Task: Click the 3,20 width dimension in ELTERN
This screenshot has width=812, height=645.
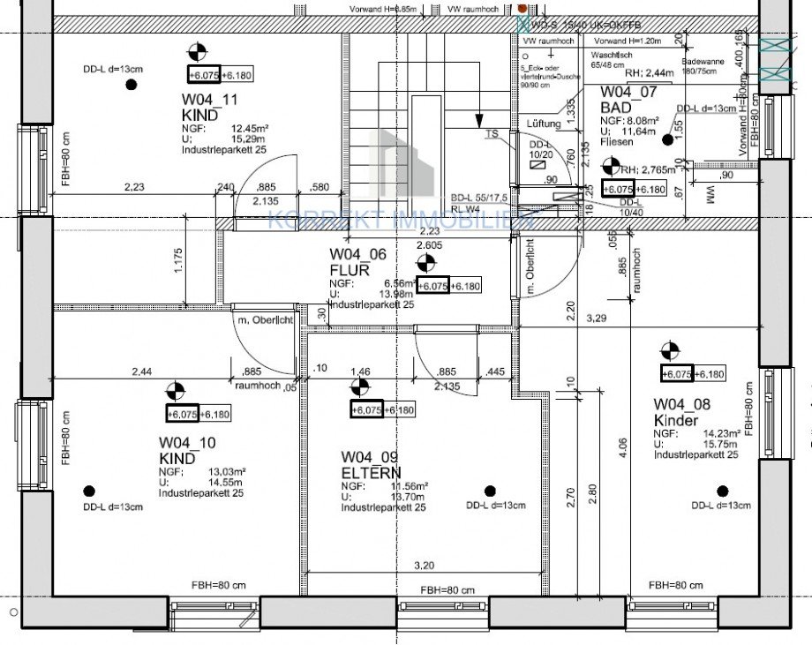Action: [x=425, y=566]
